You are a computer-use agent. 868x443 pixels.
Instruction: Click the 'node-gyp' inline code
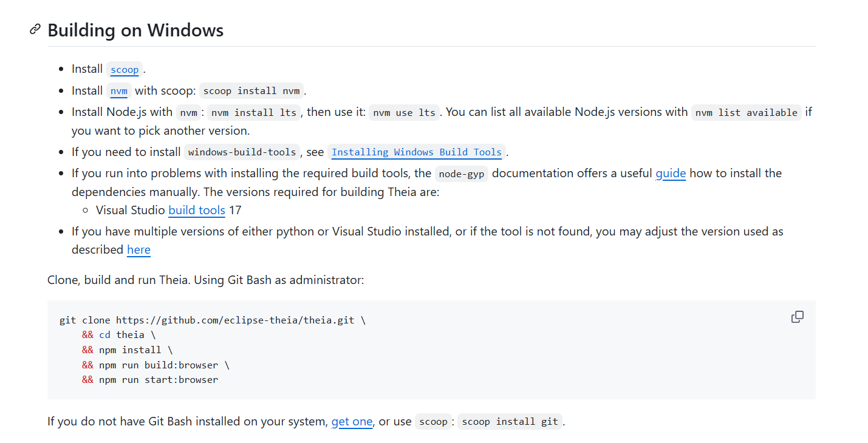[462, 174]
